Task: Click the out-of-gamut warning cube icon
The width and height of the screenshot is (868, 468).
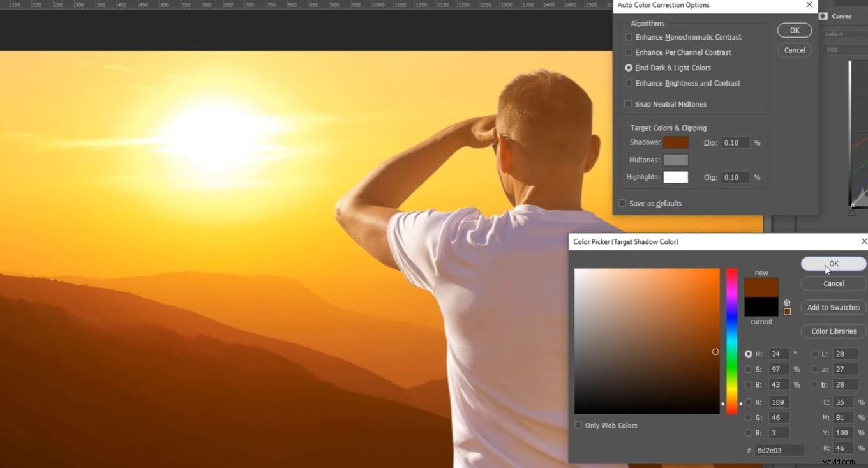Action: 787,303
